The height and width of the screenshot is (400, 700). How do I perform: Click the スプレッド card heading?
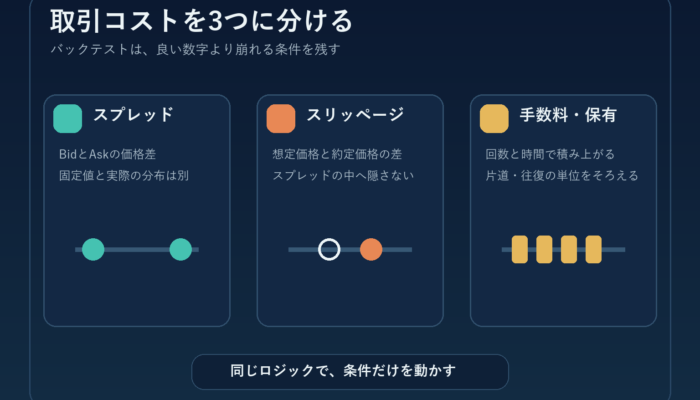[133, 115]
